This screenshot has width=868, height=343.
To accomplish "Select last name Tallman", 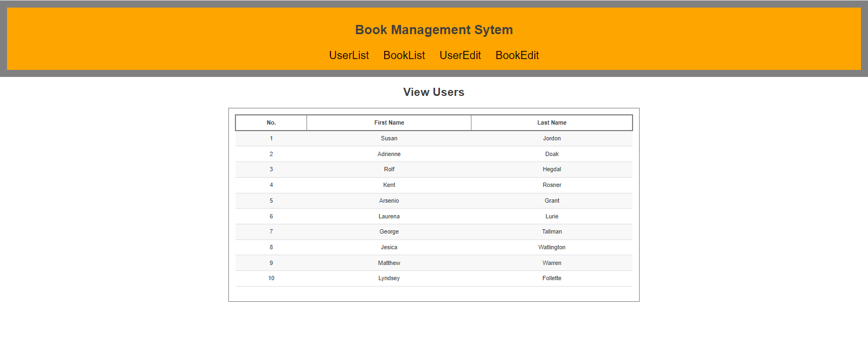I will 552,231.
